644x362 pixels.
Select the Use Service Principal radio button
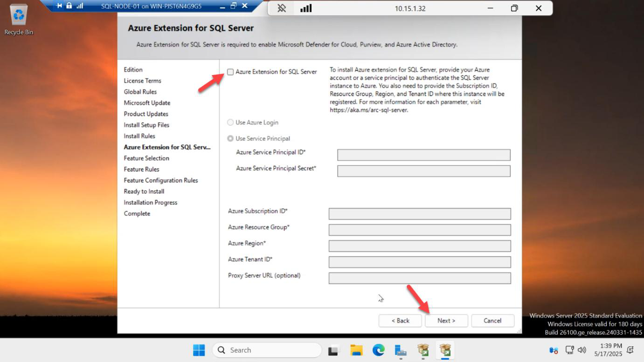coord(230,138)
